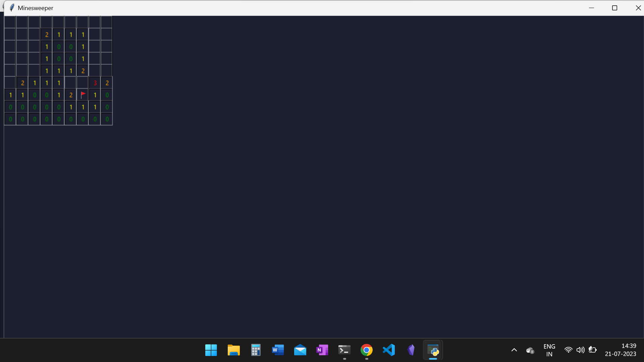
Task: Open Windows Terminal from the taskbar
Action: [344, 350]
